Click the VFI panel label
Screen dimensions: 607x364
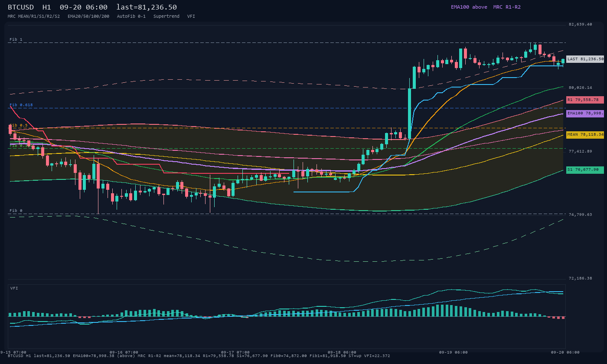(14, 288)
